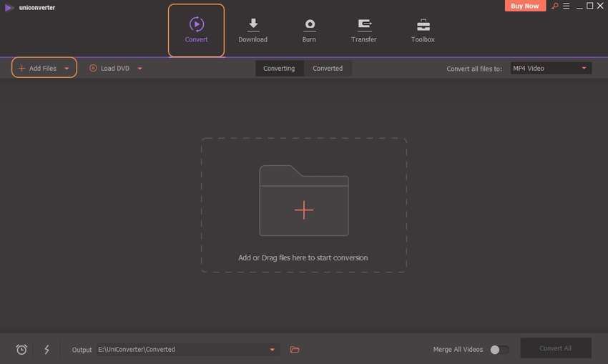Go to the Burn section
Image resolution: width=608 pixels, height=364 pixels.
coord(309,30)
